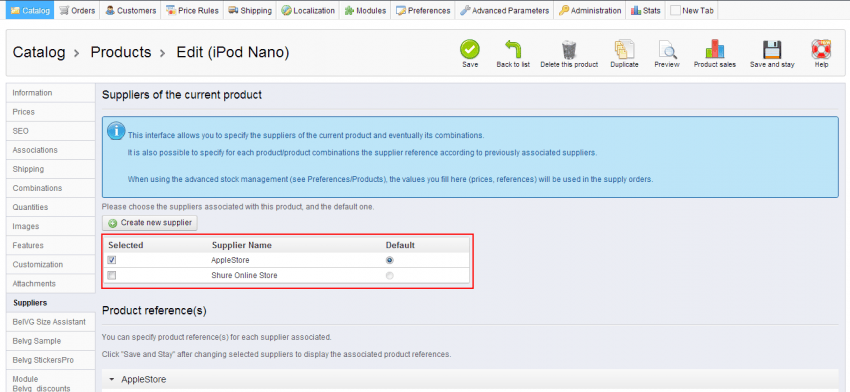Open the Administration top menu
Screen dimensions: 850x392
pos(589,10)
